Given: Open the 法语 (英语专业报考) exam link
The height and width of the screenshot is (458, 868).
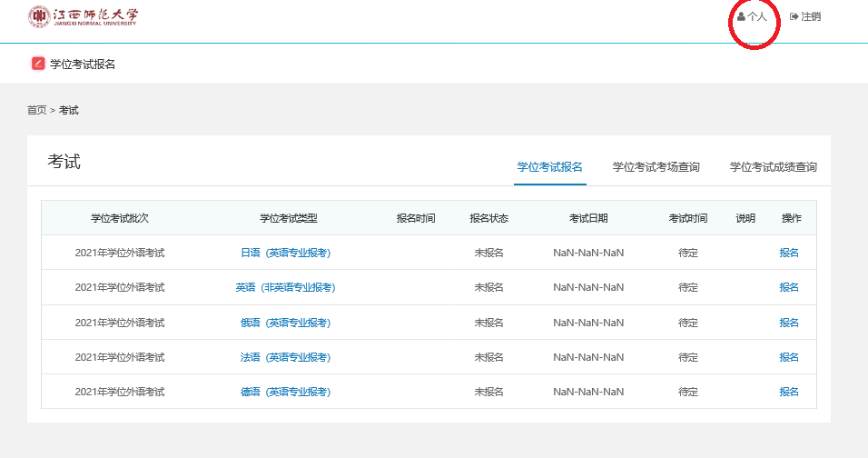Looking at the screenshot, I should (x=286, y=357).
